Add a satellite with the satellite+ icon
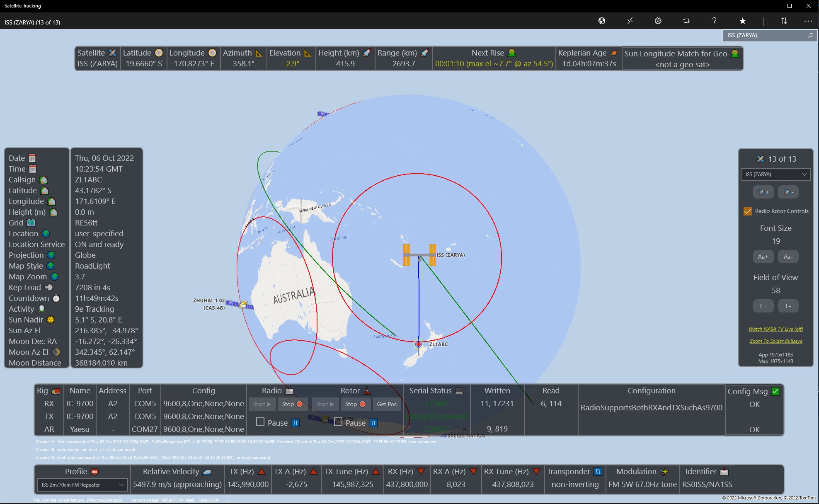The width and height of the screenshot is (819, 504). tap(763, 192)
